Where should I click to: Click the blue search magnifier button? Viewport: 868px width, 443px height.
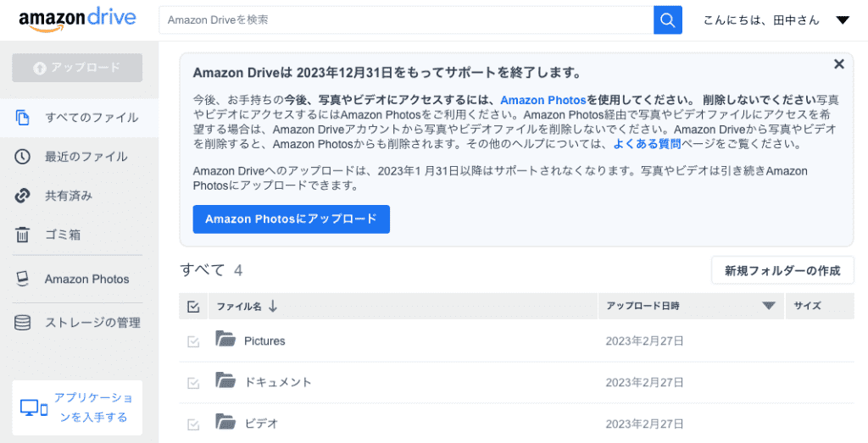668,20
